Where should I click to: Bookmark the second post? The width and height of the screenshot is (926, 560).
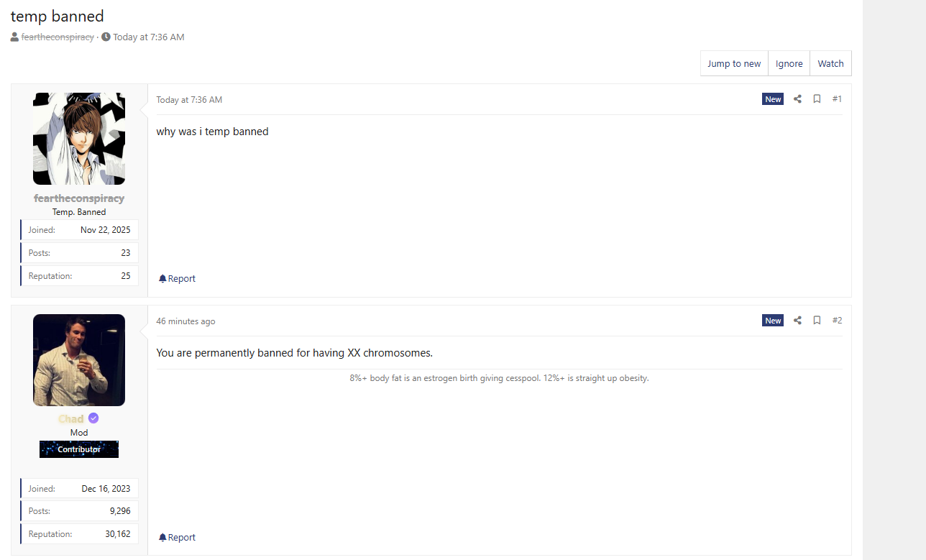tap(817, 321)
